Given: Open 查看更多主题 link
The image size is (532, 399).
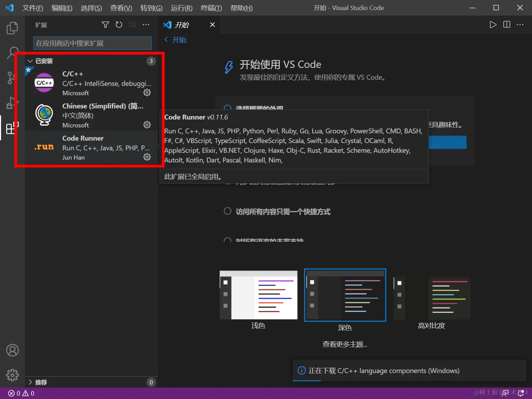Looking at the screenshot, I should click(x=345, y=344).
